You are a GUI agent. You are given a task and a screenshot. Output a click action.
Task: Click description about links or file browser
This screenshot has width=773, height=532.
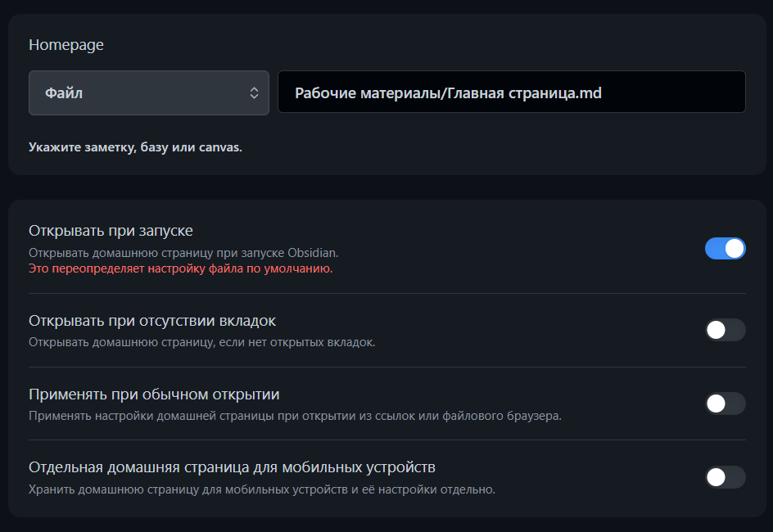click(296, 417)
